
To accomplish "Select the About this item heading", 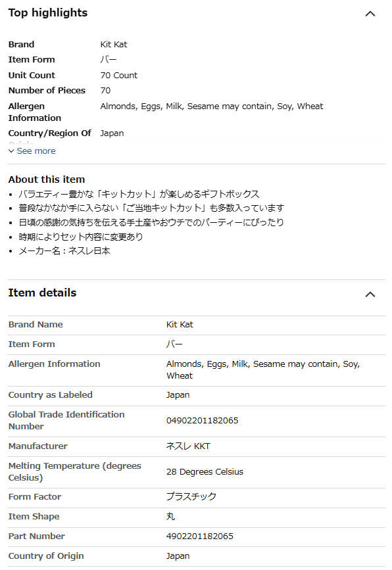I will [x=47, y=179].
